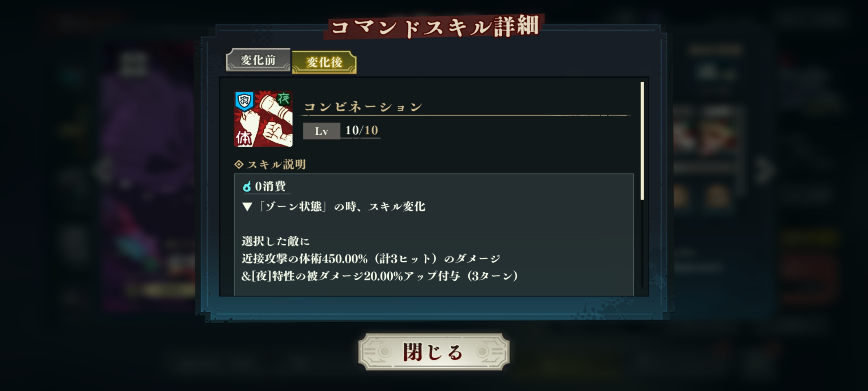The width and height of the screenshot is (868, 391).
Task: Switch to the 変化前 tab
Action: tap(258, 60)
